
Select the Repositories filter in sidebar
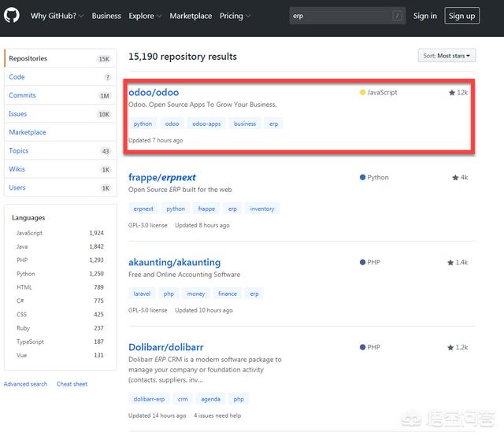tap(60, 58)
